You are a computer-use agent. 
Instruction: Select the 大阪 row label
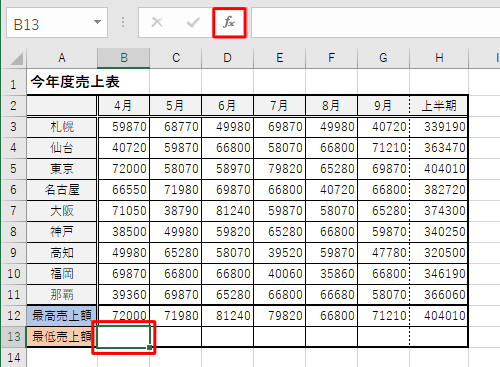62,211
